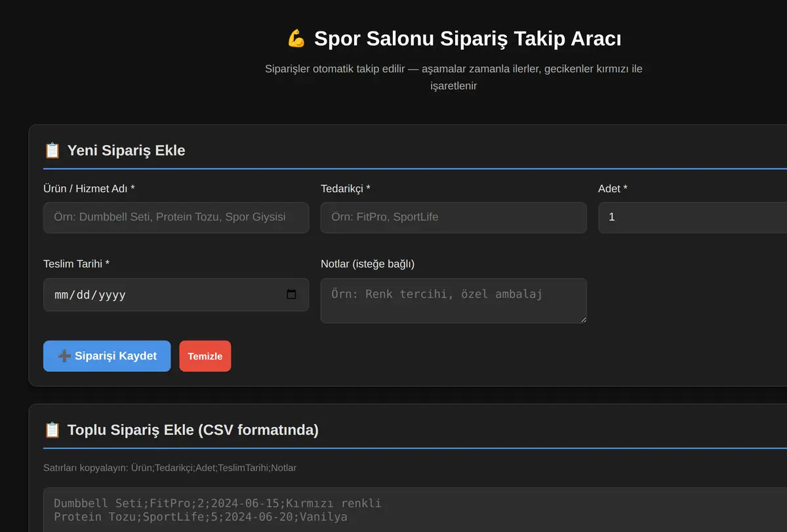Screen dimensions: 787x532
Task: Clear the form with Temizle button
Action: pos(205,356)
